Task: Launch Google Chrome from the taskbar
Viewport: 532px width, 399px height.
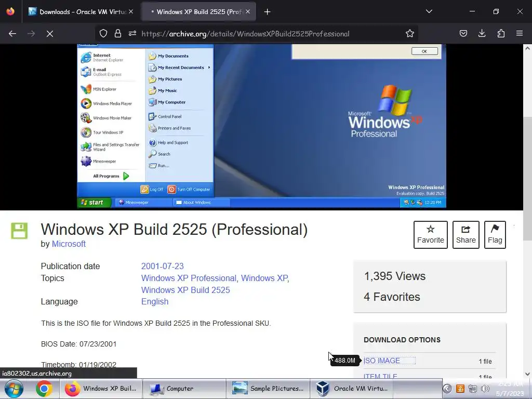Action: 44,389
